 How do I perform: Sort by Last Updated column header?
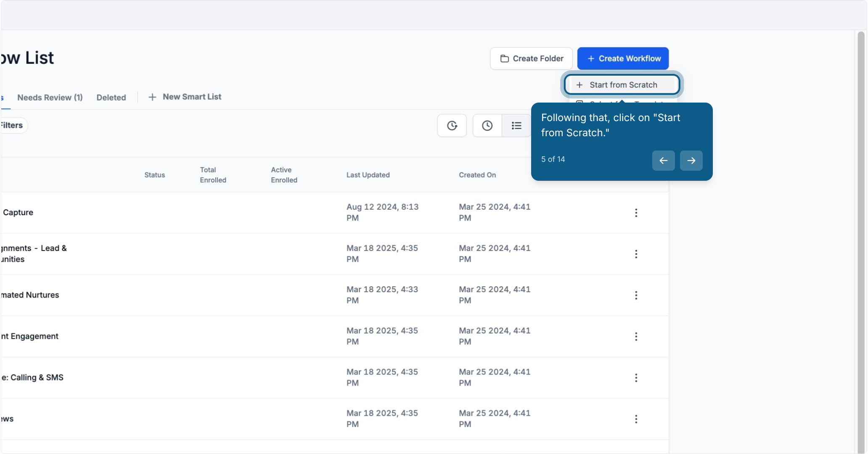click(368, 175)
